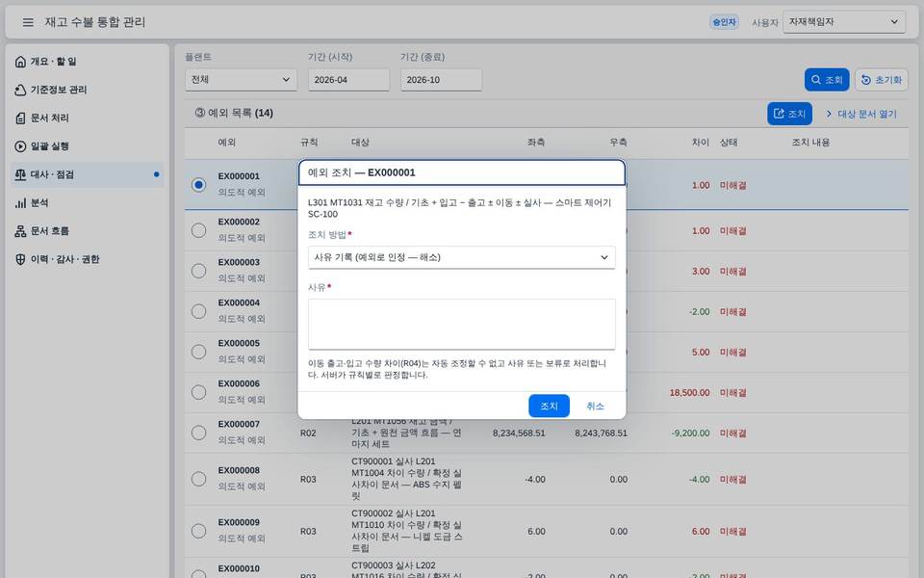Viewport: 924px width, 578px height.
Task: Click the 8,243,768.51 right value
Action: 601,433
